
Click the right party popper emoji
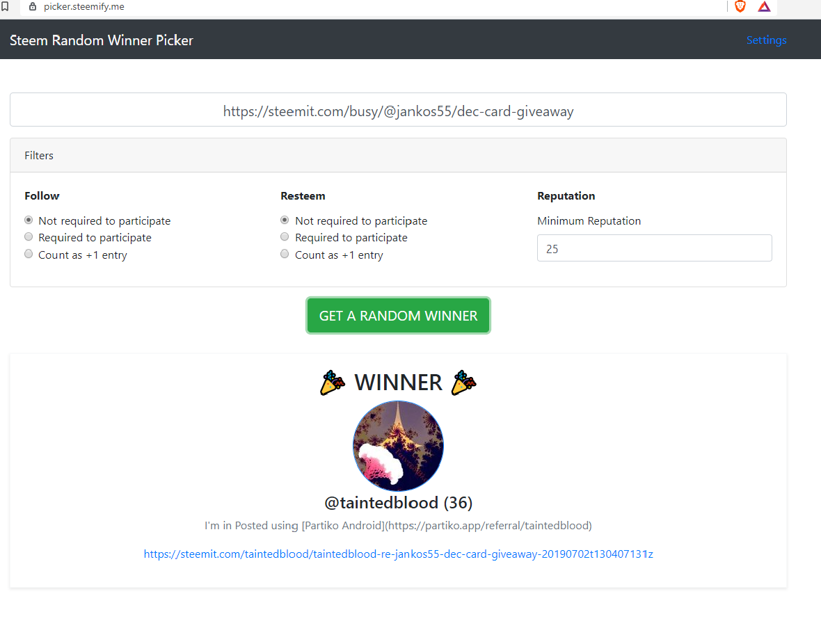coord(464,383)
